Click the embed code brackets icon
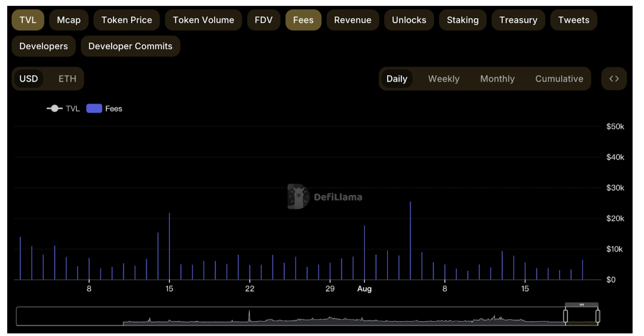 (614, 79)
